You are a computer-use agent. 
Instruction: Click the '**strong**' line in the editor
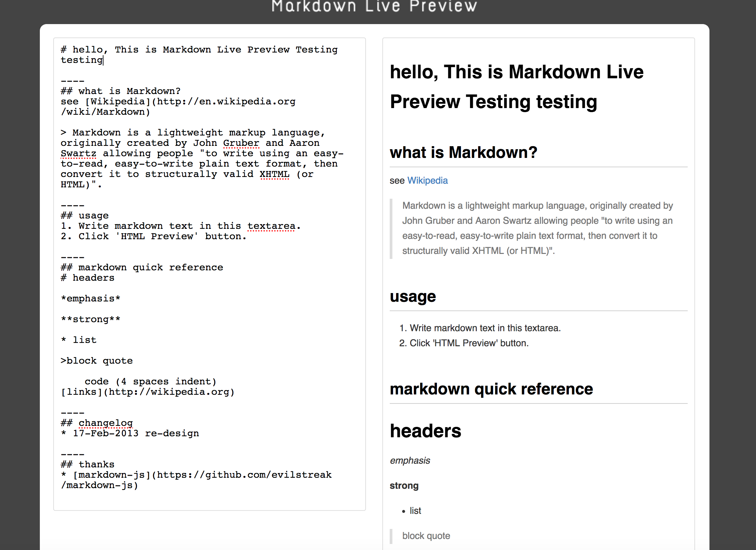click(x=90, y=319)
